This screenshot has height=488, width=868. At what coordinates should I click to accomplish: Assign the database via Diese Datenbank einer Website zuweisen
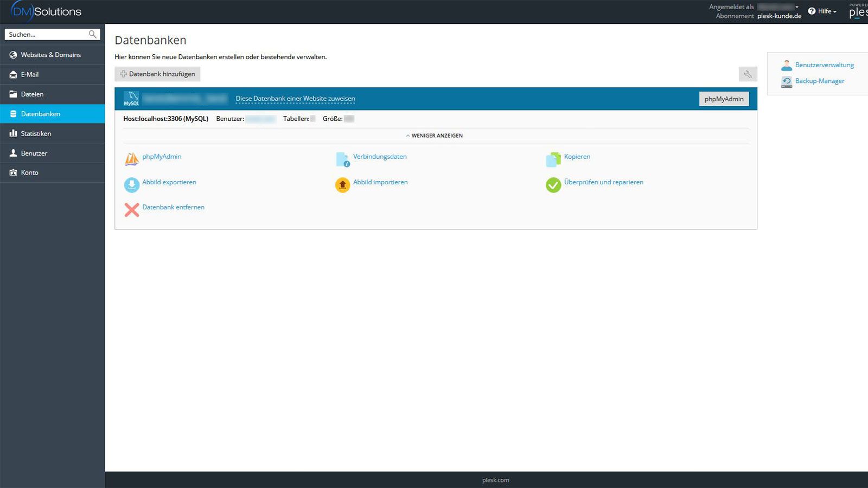point(295,98)
